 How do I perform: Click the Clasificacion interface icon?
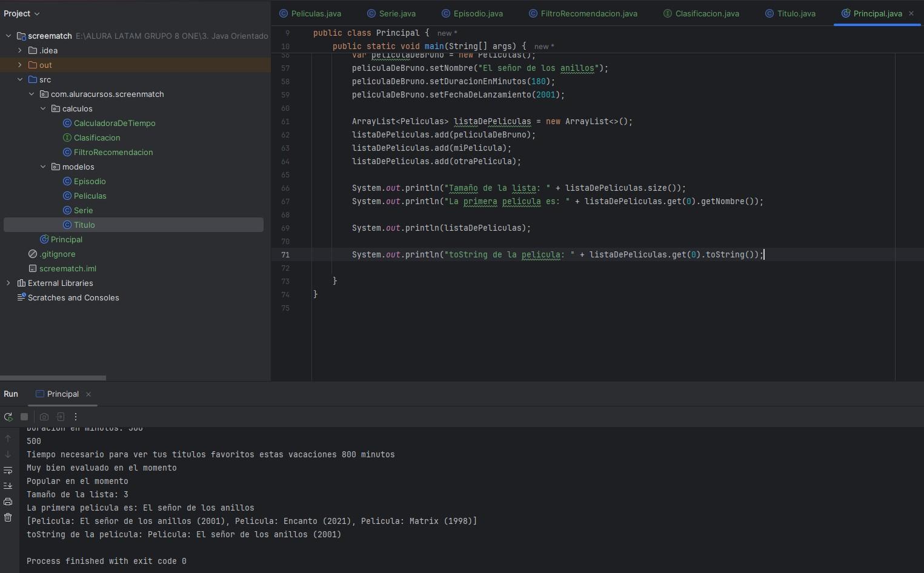pos(67,137)
